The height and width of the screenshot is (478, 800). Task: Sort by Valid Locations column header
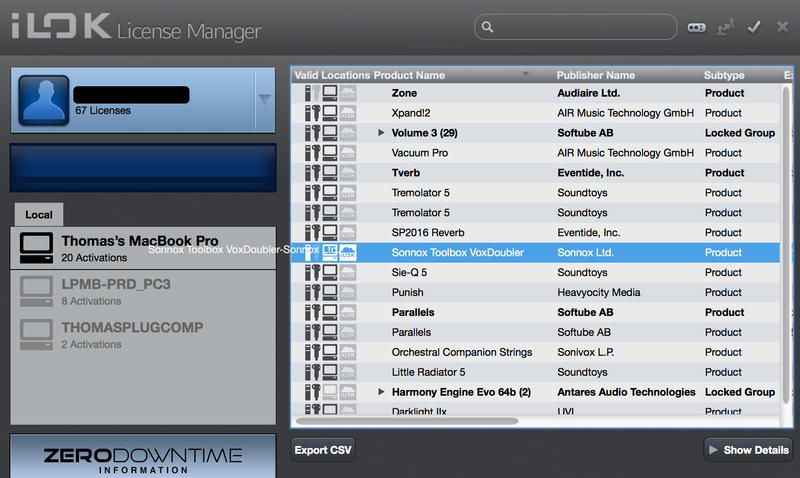[x=332, y=75]
